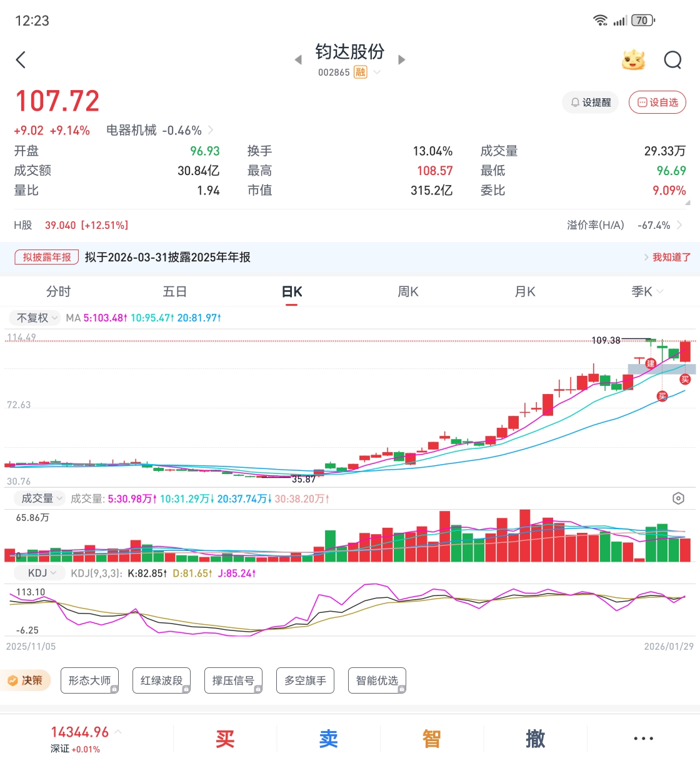
Task: Tap the MA 10:95.47 value
Action: [x=152, y=318]
